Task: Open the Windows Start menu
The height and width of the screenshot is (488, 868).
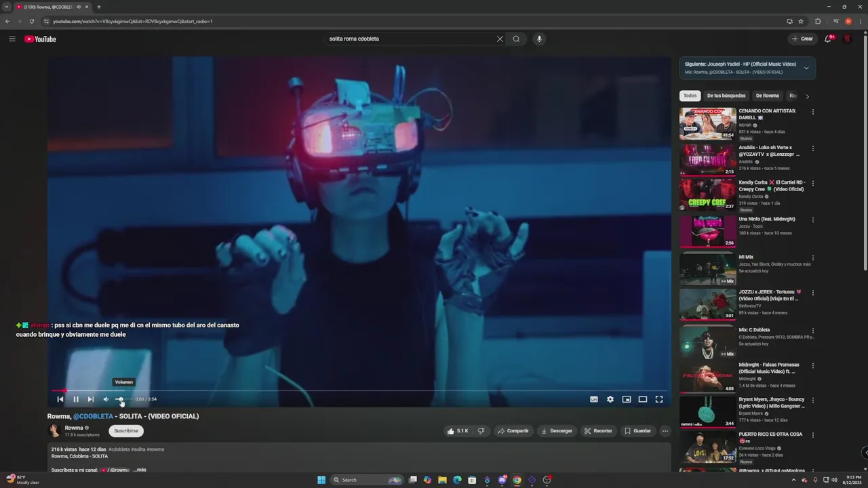Action: [321, 480]
